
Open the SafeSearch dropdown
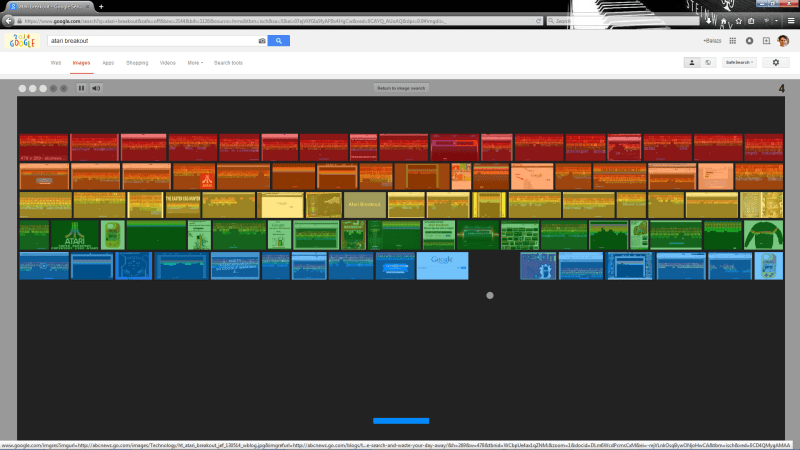[739, 62]
